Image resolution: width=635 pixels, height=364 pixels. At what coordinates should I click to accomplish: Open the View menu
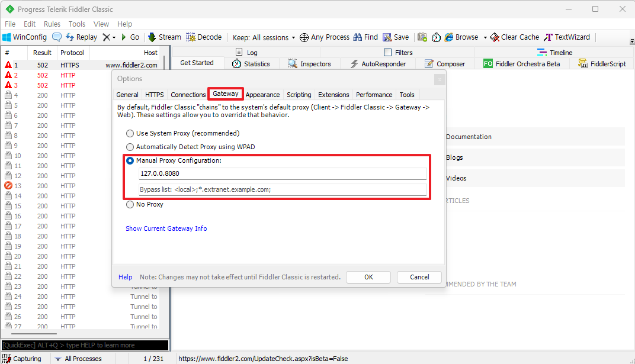click(x=101, y=24)
